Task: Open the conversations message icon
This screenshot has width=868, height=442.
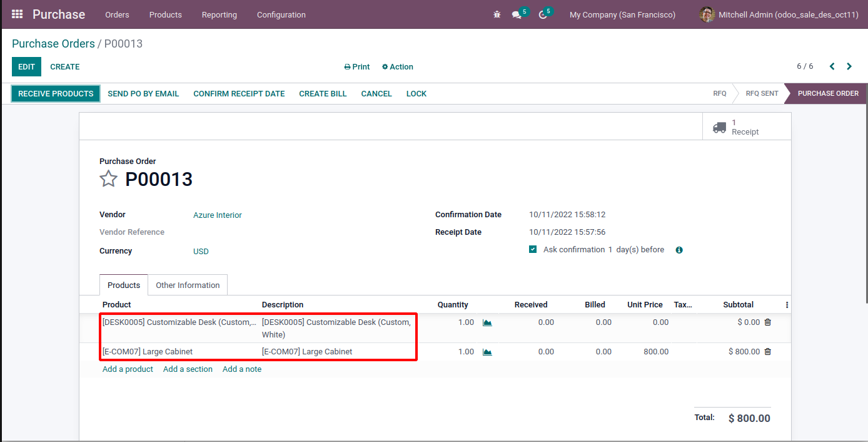Action: (517, 15)
